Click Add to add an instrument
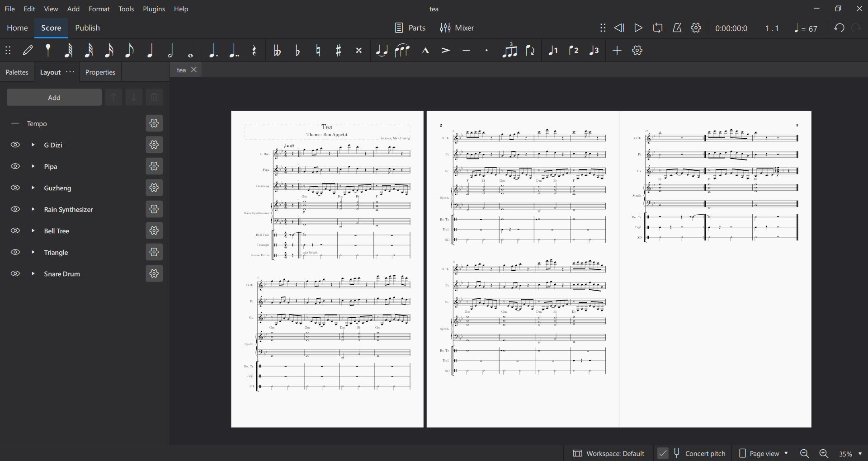 54,98
